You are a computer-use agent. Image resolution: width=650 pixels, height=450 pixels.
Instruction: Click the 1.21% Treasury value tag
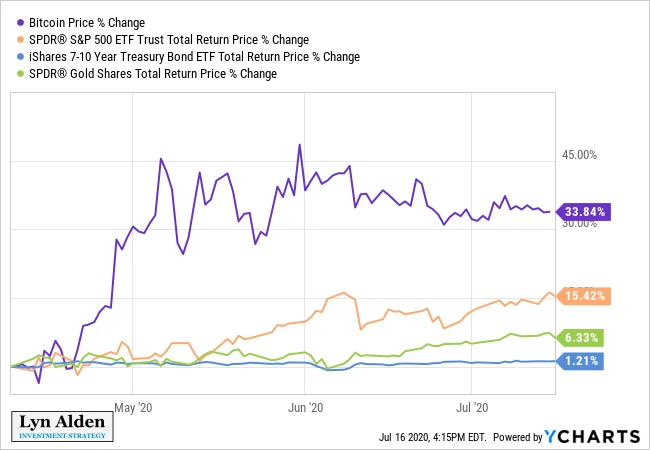point(580,361)
